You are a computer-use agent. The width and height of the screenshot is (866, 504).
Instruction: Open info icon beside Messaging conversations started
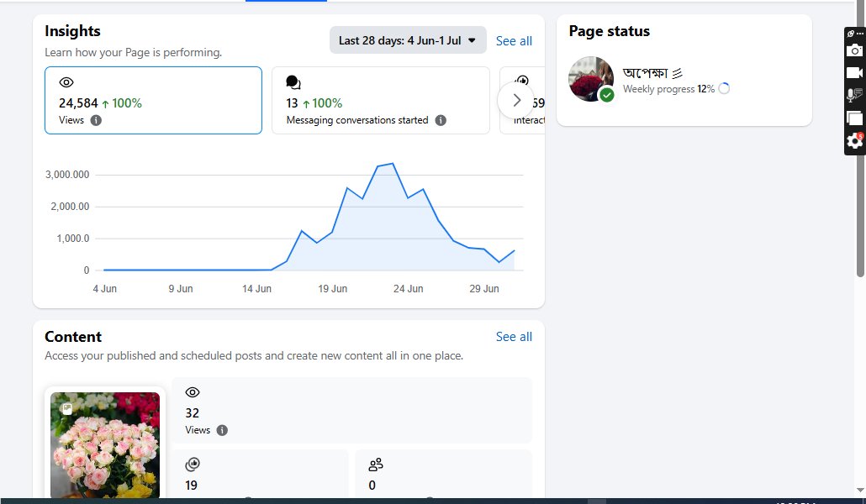coord(441,120)
